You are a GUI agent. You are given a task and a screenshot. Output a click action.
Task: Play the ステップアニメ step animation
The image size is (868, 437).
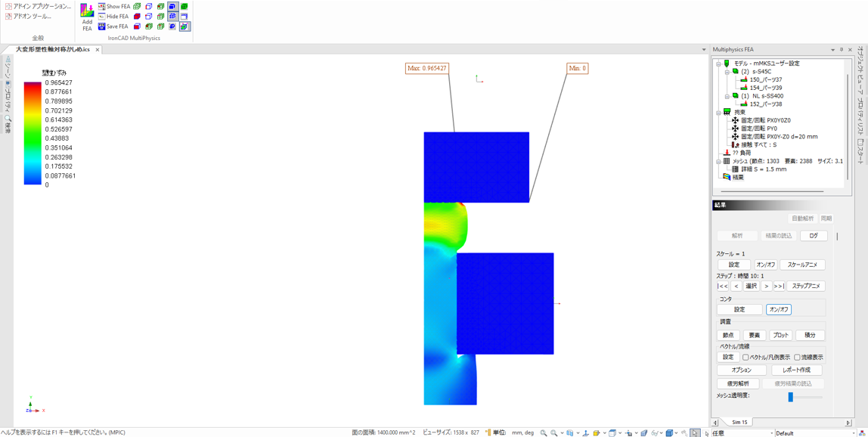click(x=807, y=287)
